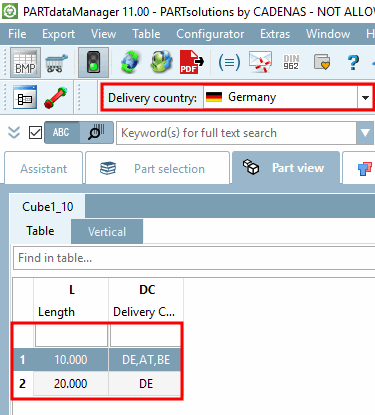Select the ABC text search mode
The width and height of the screenshot is (375, 415).
pyautogui.click(x=62, y=133)
